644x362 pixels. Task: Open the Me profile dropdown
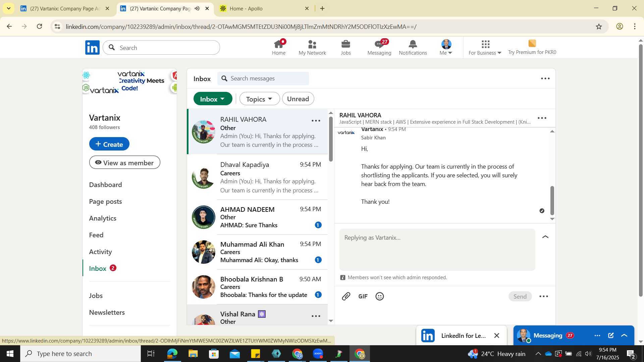coord(446,47)
